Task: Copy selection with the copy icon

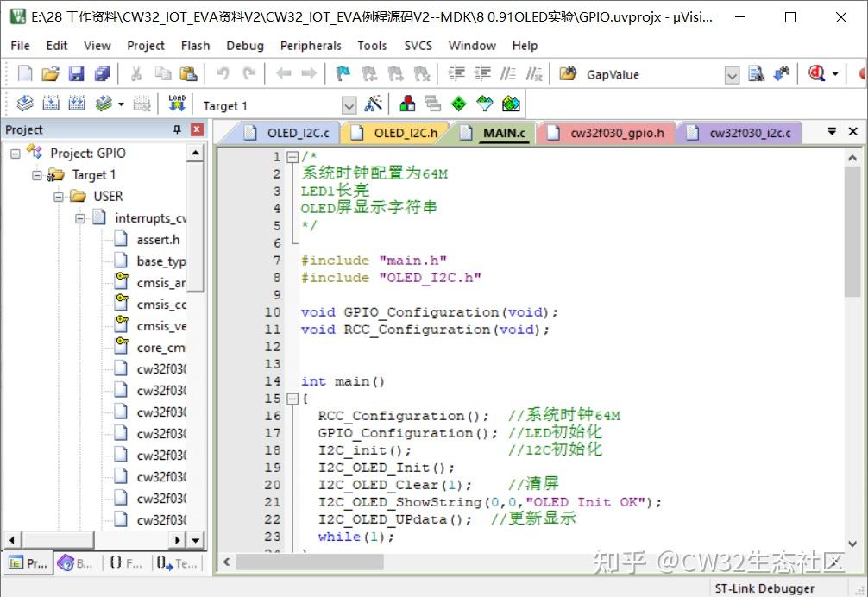Action: point(163,73)
